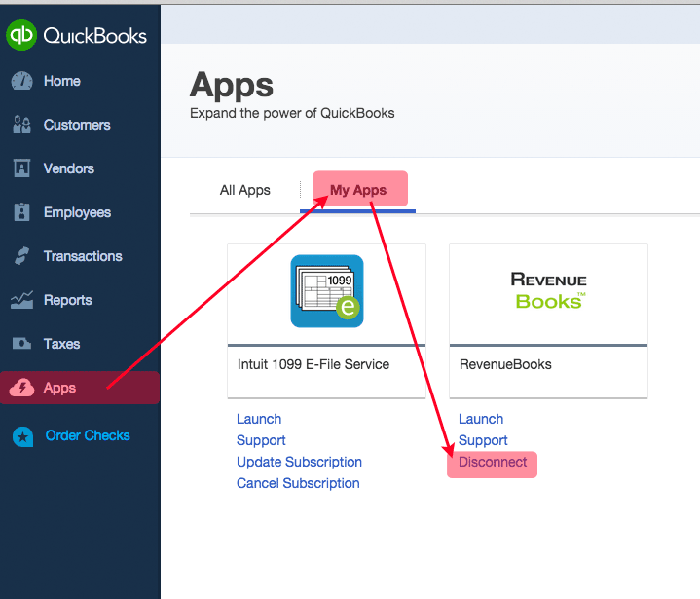700x599 pixels.
Task: Click the Order Checks star icon
Action: click(22, 436)
